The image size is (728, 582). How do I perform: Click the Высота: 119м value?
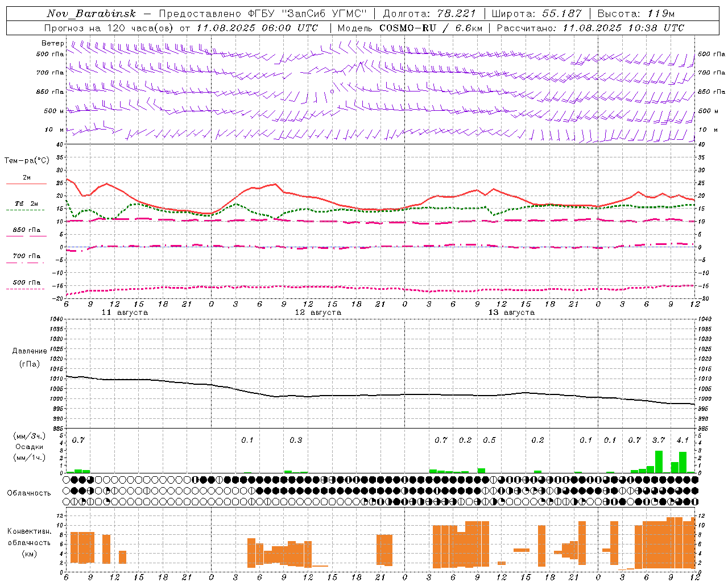(636, 14)
